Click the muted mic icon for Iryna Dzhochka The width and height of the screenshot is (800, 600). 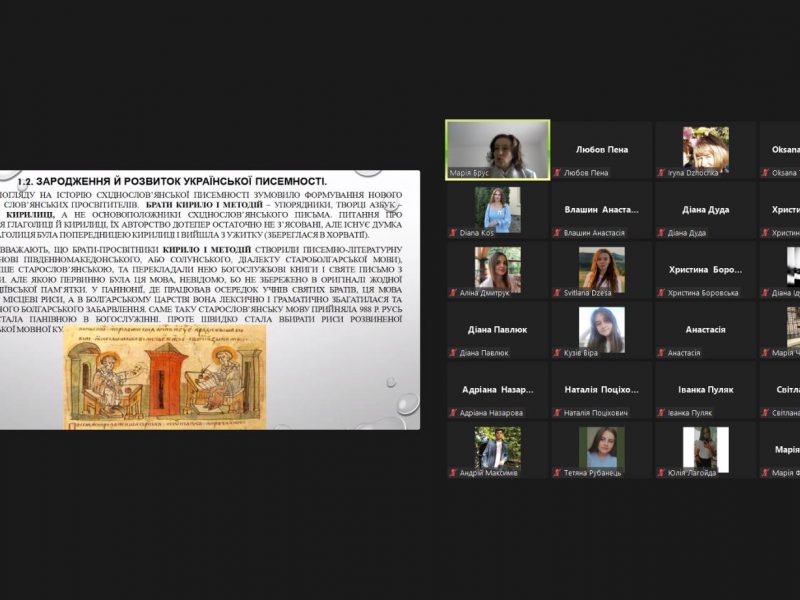pyautogui.click(x=661, y=173)
